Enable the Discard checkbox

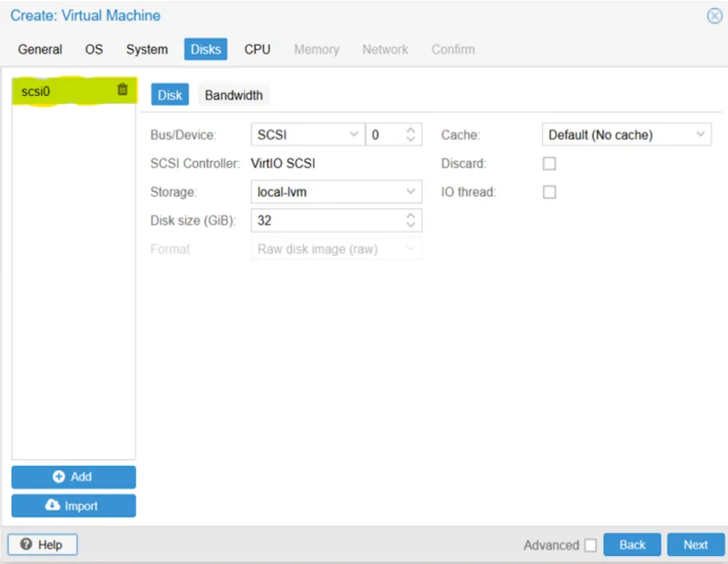click(x=549, y=163)
